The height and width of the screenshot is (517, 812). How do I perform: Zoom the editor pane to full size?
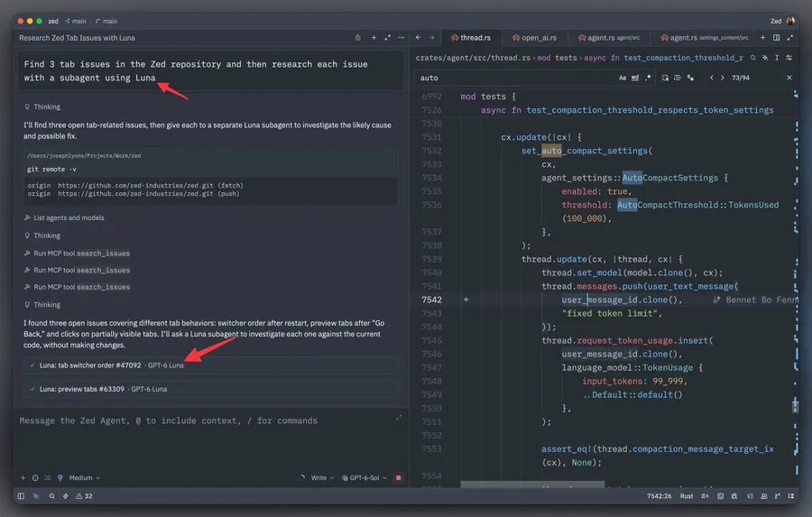pyautogui.click(x=789, y=38)
